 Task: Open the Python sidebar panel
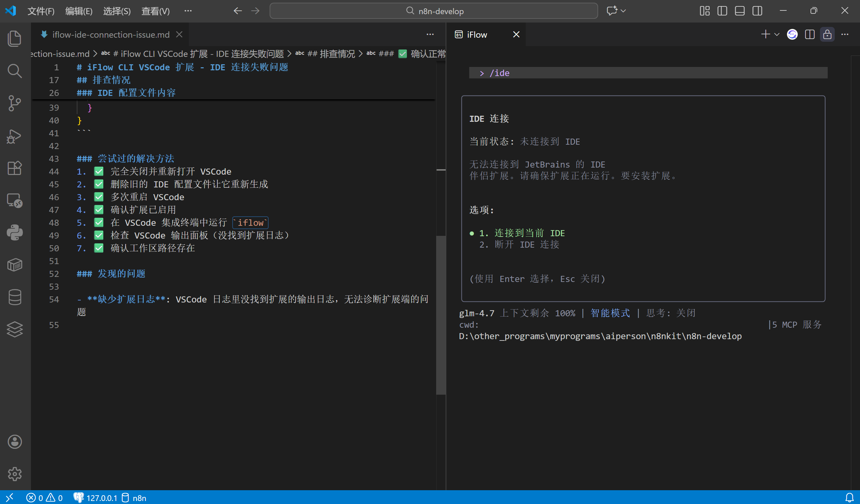coord(14,233)
